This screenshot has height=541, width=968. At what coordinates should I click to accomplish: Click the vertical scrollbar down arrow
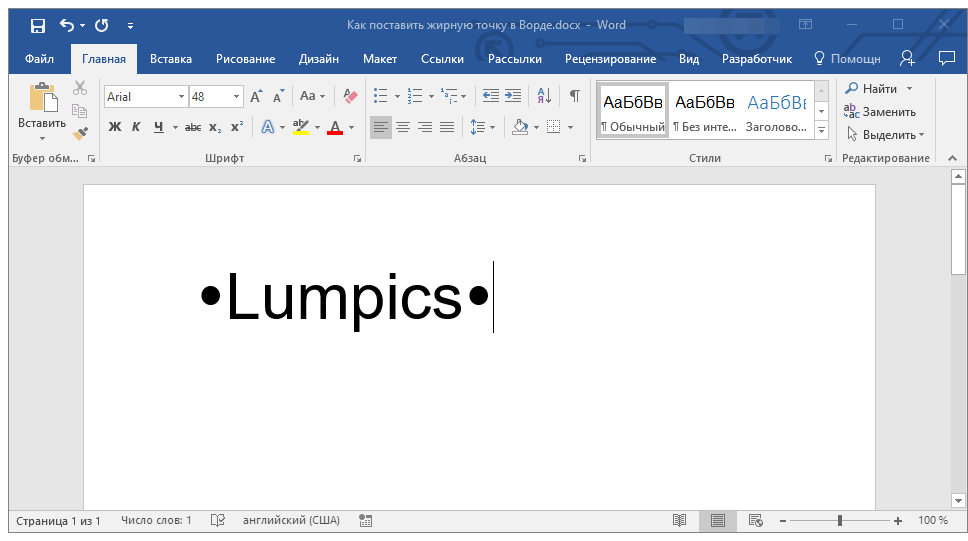[958, 501]
